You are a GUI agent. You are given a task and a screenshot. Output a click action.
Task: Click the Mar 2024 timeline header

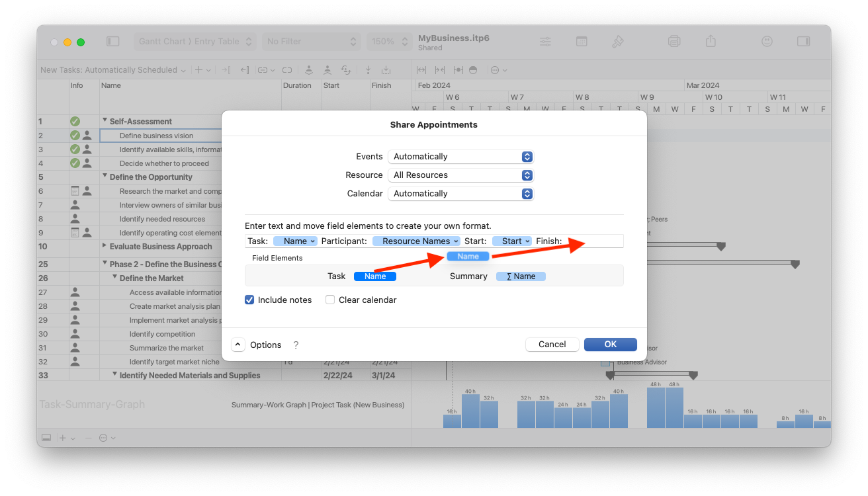click(x=703, y=85)
